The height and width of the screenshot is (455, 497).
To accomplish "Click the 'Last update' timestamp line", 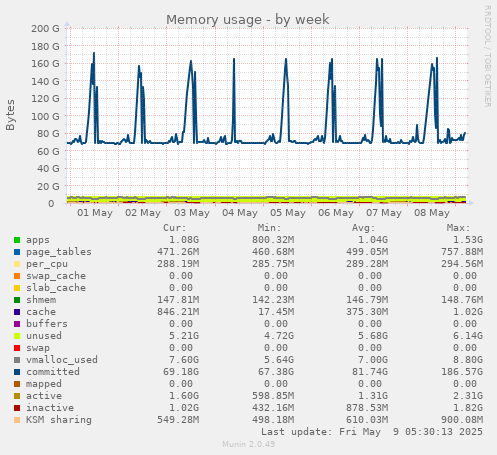I will (372, 432).
